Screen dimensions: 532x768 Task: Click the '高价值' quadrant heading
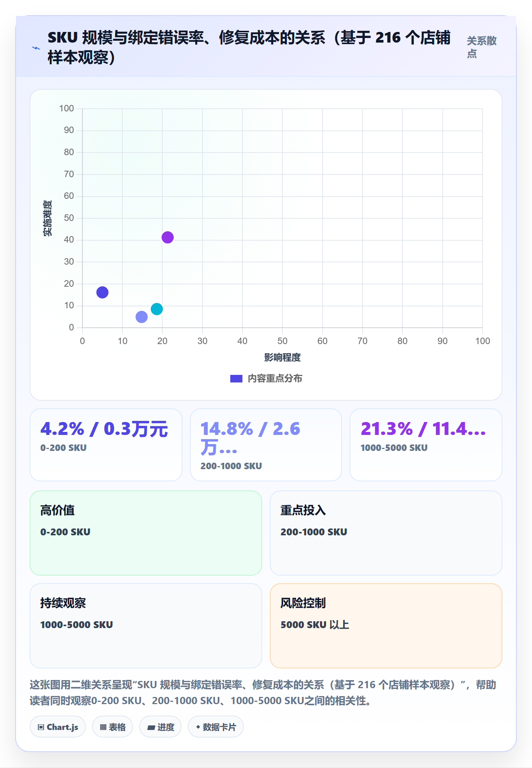tap(57, 510)
